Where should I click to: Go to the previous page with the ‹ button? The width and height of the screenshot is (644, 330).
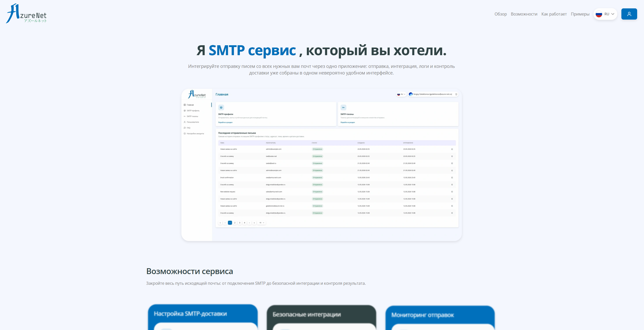[x=225, y=223]
